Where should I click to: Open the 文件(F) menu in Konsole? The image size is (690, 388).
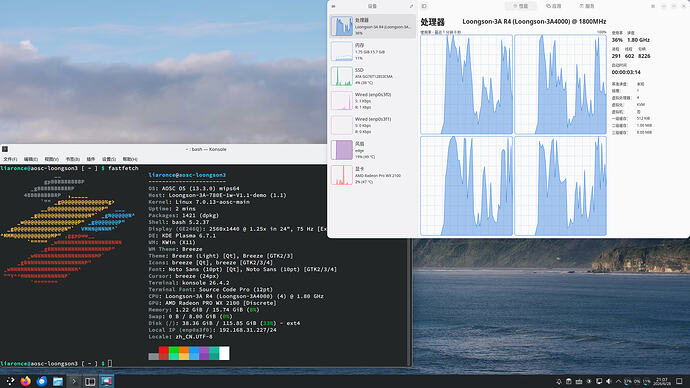pyautogui.click(x=10, y=159)
